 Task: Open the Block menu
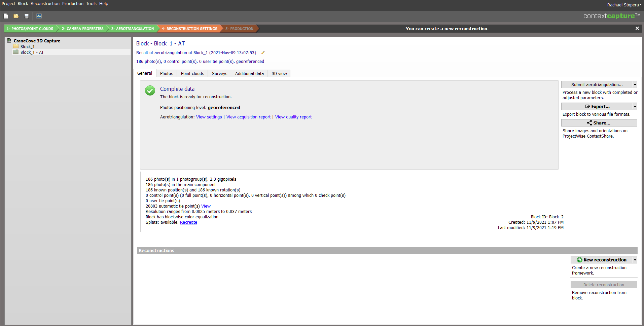pos(23,3)
